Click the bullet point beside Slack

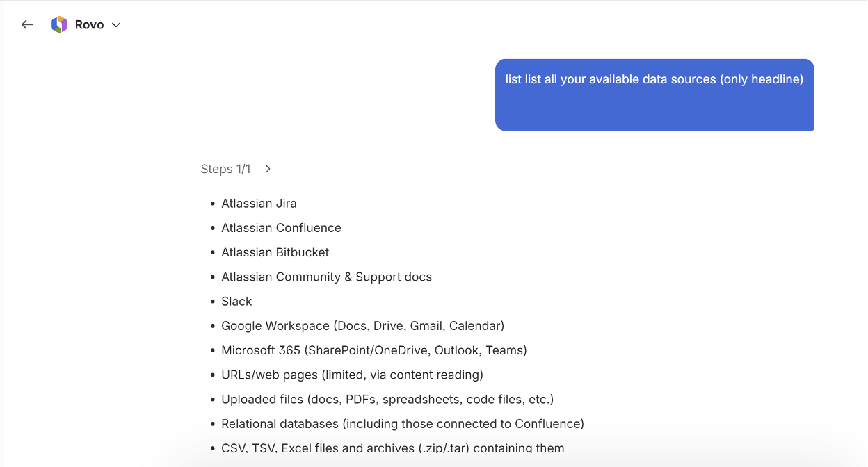213,302
